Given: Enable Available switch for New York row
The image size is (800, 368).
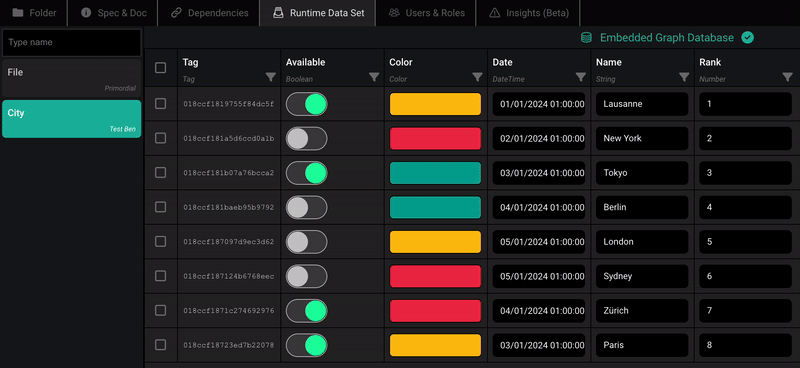Looking at the screenshot, I should [307, 138].
